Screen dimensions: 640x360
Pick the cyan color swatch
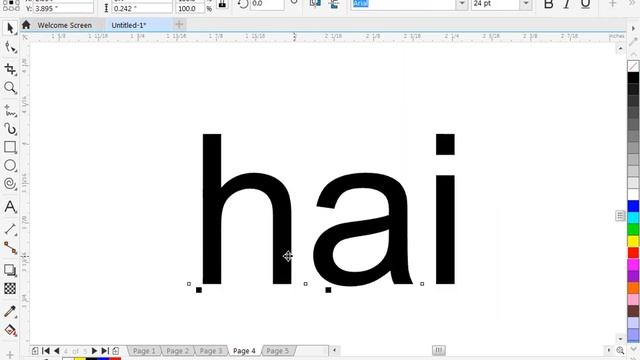633,218
